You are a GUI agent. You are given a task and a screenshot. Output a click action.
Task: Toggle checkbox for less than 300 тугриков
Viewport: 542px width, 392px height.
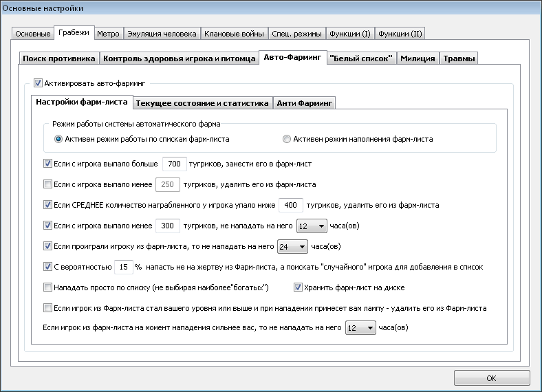pos(47,226)
